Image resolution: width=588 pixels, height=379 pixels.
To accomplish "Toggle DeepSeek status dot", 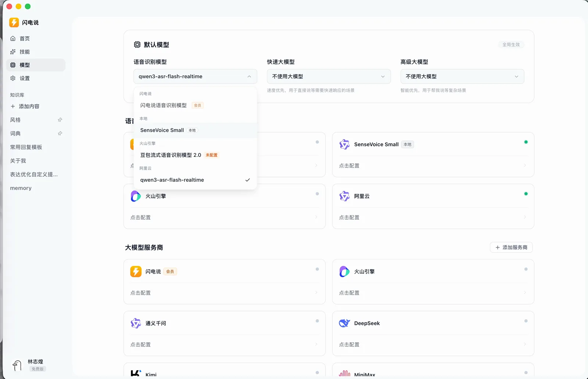I will click(526, 321).
